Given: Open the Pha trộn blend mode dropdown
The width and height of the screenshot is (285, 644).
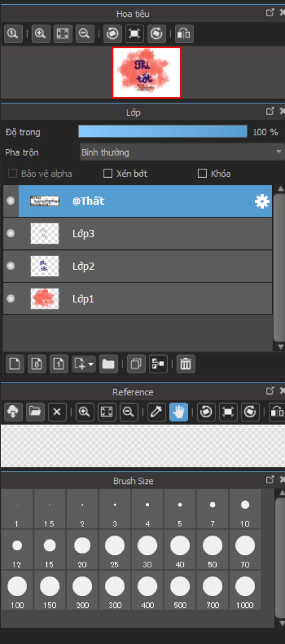Looking at the screenshot, I should (182, 152).
